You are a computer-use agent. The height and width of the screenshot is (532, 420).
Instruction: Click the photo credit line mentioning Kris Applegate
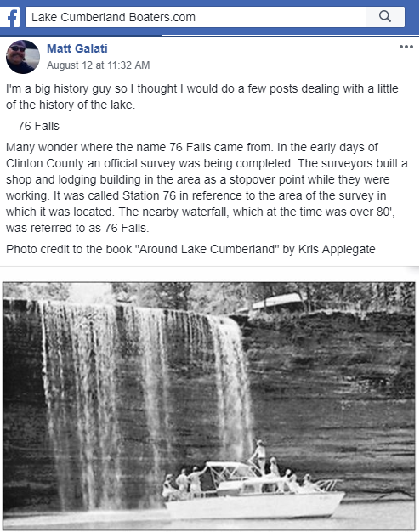click(190, 249)
